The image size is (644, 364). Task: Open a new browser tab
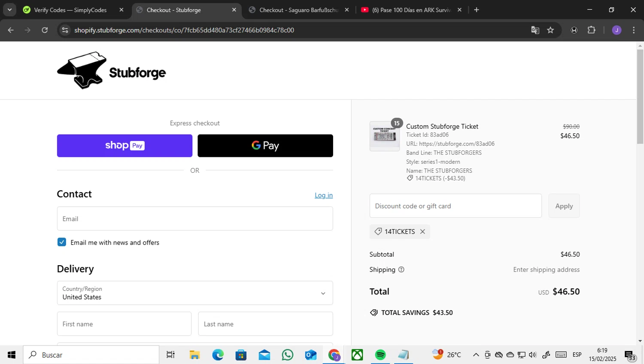(477, 10)
